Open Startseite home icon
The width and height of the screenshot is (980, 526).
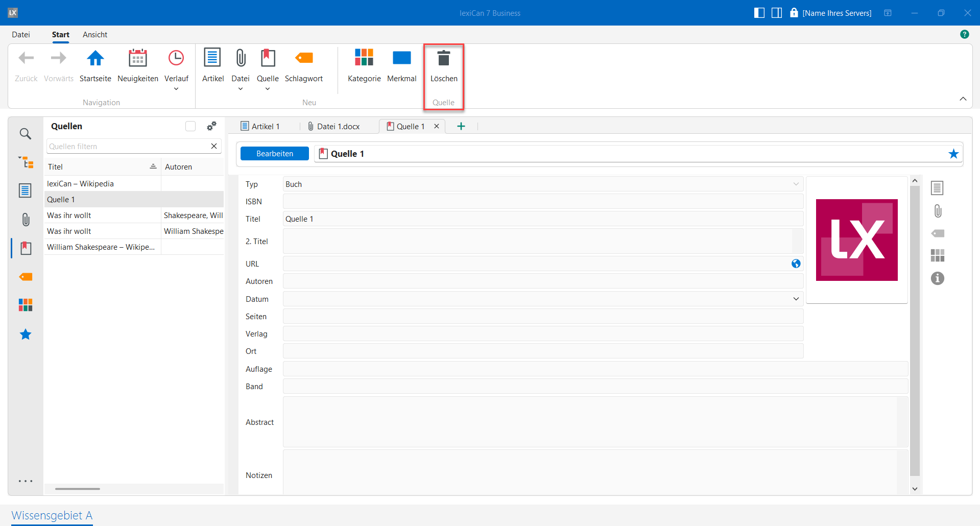click(95, 59)
